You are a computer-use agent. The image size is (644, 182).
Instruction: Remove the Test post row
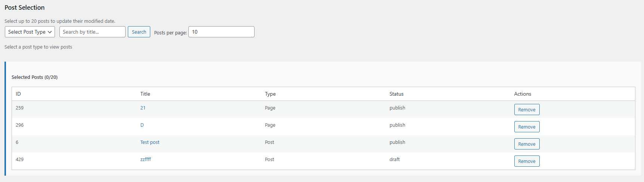click(x=527, y=144)
